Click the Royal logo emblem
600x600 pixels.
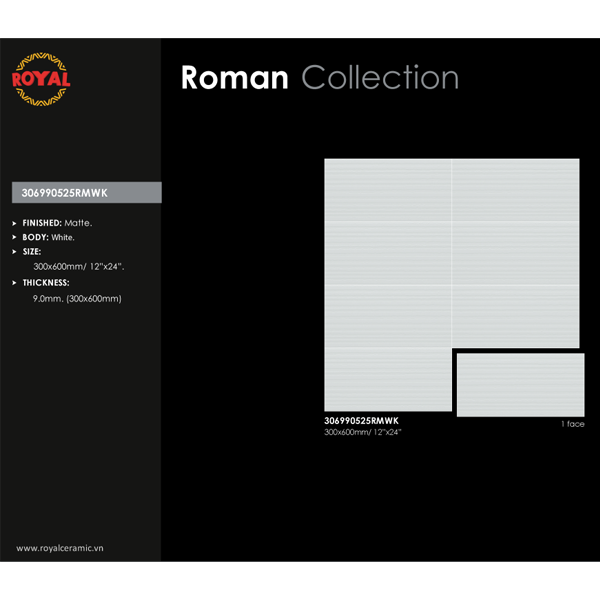click(x=41, y=79)
